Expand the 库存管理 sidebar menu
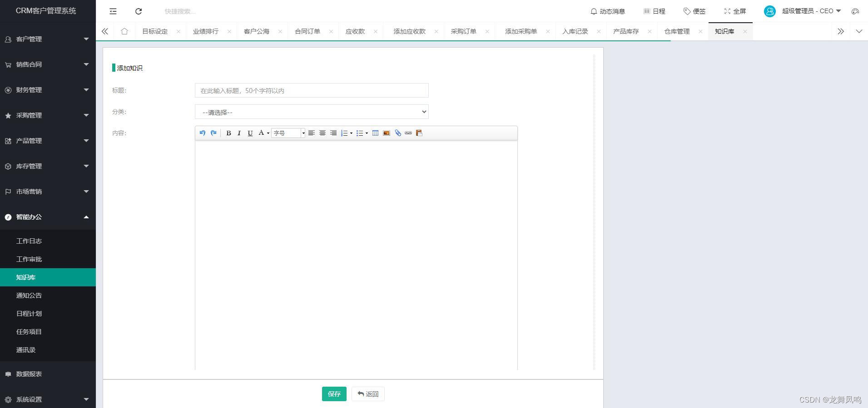Image resolution: width=868 pixels, height=408 pixels. [x=48, y=166]
